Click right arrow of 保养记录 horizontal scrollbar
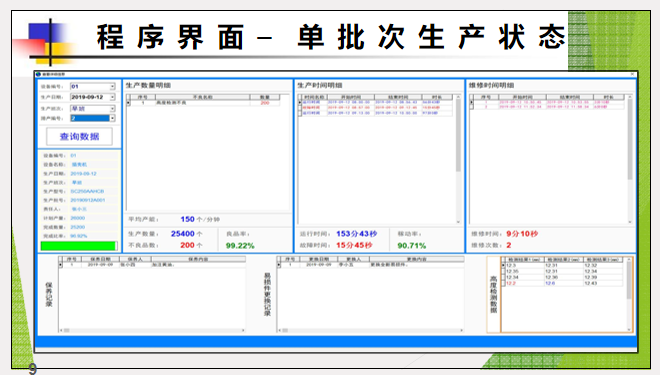Screen dimensions: 660x375 pos(243,330)
